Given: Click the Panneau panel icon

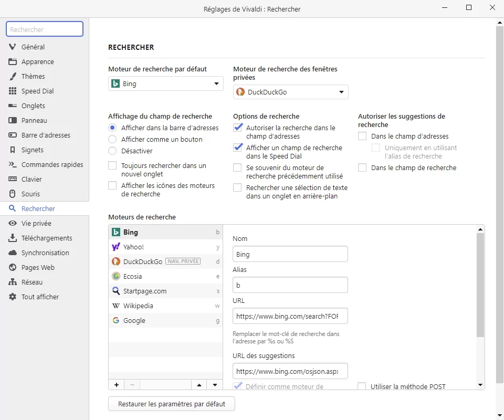Looking at the screenshot, I should pyautogui.click(x=12, y=121).
